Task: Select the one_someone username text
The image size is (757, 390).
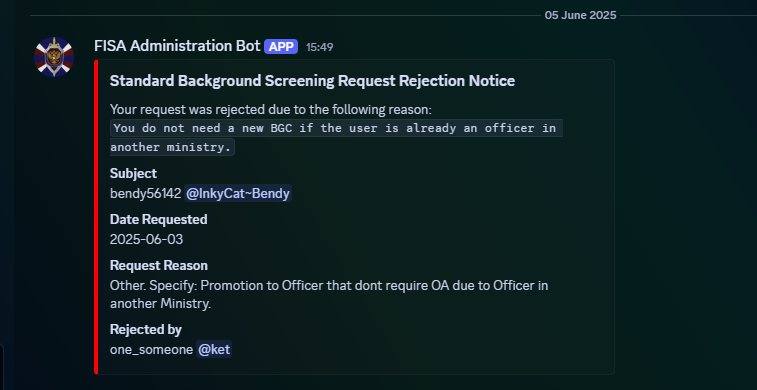Action: 152,350
